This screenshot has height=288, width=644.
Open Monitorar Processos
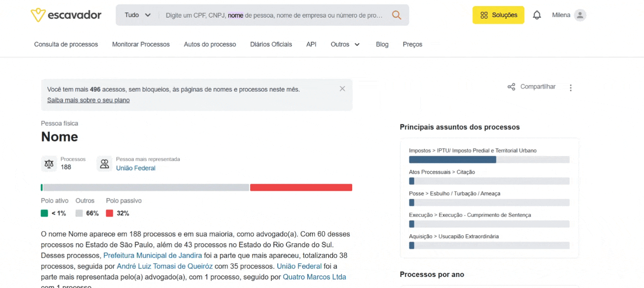tap(141, 44)
